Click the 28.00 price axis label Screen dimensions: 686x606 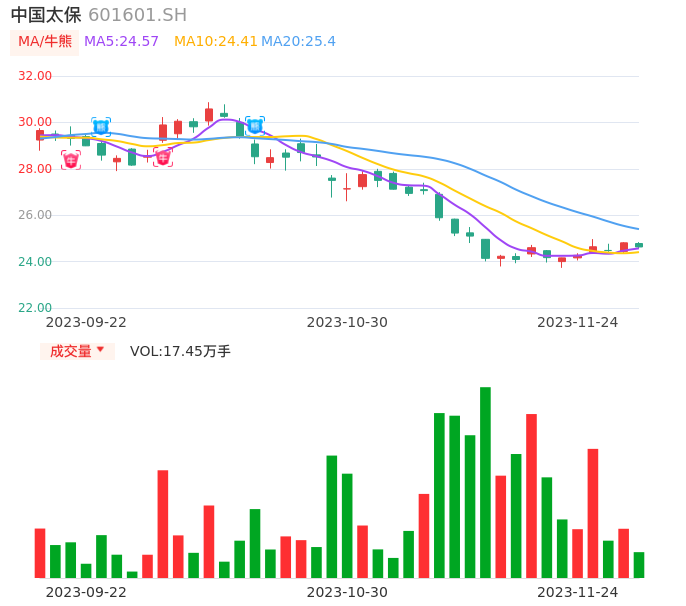tap(35, 169)
